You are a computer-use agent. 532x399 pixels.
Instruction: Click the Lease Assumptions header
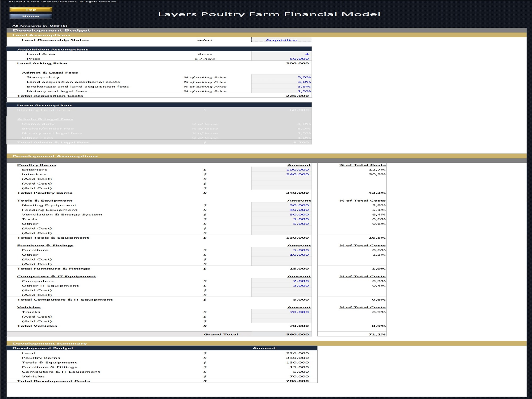pos(159,105)
